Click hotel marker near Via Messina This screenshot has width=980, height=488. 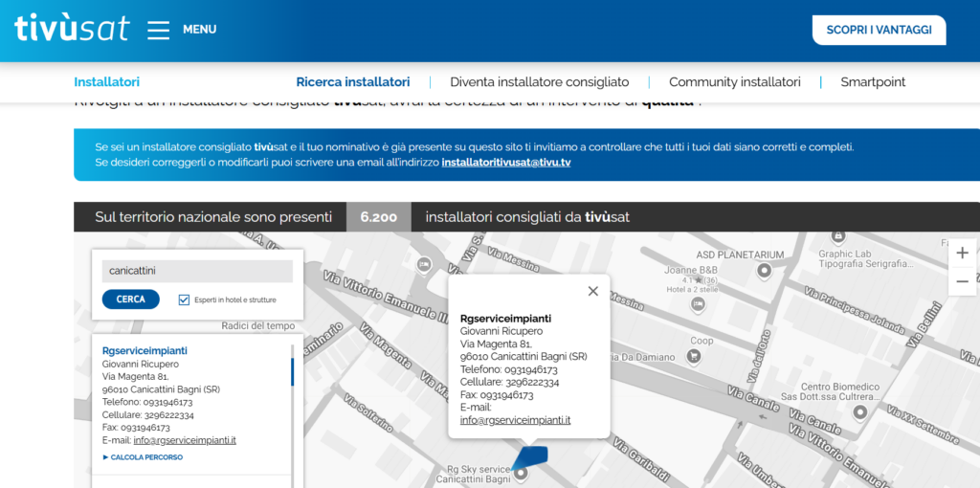(424, 264)
